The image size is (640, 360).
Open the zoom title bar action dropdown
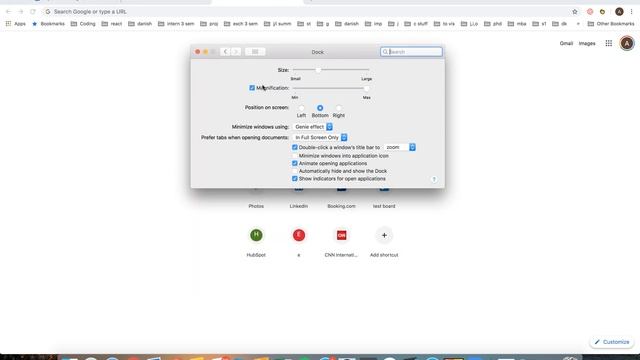coord(400,147)
